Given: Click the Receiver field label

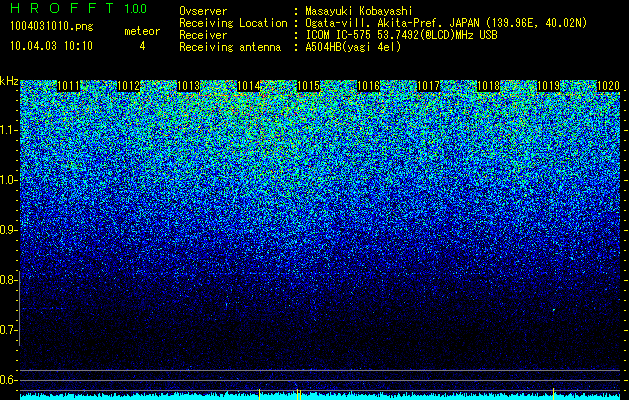Looking at the screenshot, I should [x=203, y=35].
